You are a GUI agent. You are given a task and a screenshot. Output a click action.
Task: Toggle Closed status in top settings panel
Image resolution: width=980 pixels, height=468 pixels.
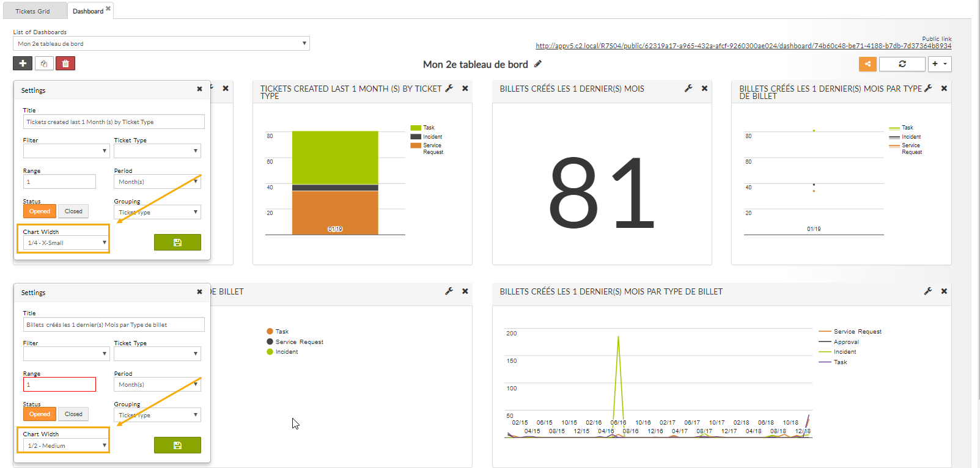point(73,211)
